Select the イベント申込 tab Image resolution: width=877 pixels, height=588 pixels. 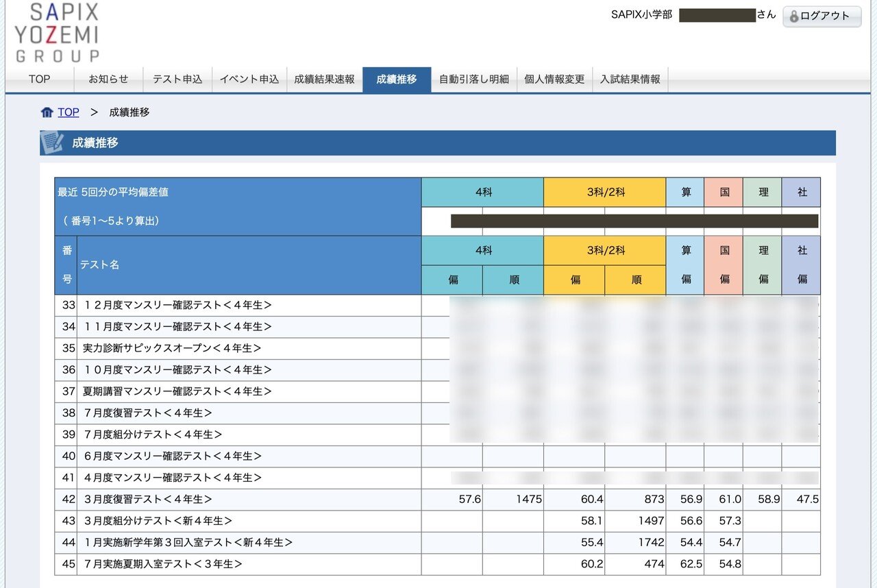pyautogui.click(x=249, y=79)
